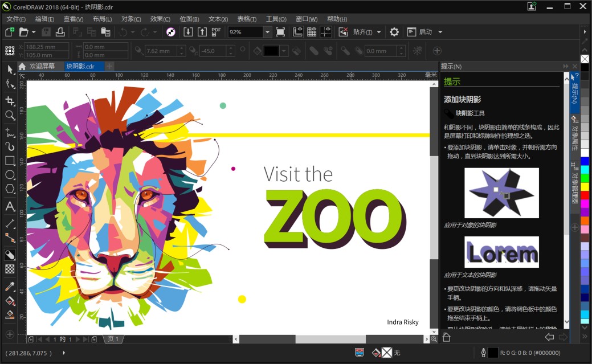Click the no-color X swatch in palette
This screenshot has height=364, width=592.
(585, 59)
